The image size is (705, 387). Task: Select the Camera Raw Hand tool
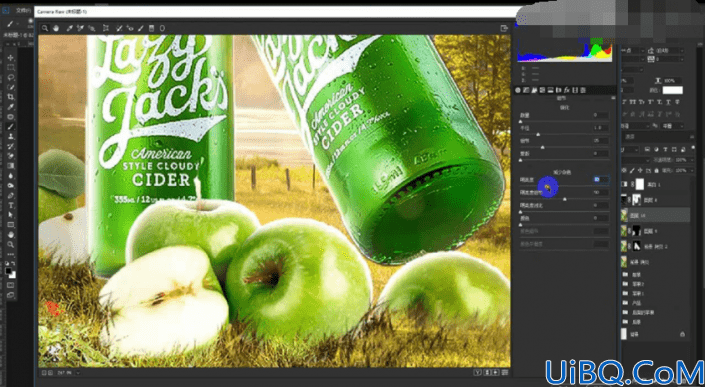(56, 28)
